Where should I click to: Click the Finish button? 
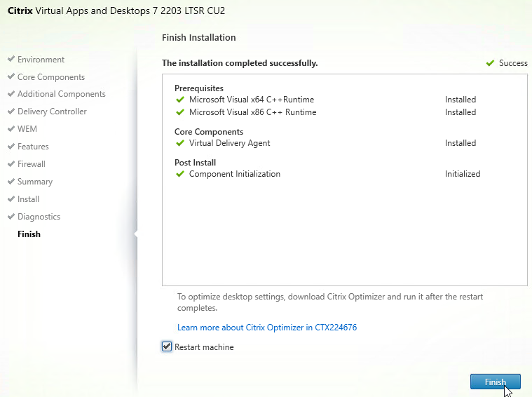(x=495, y=382)
